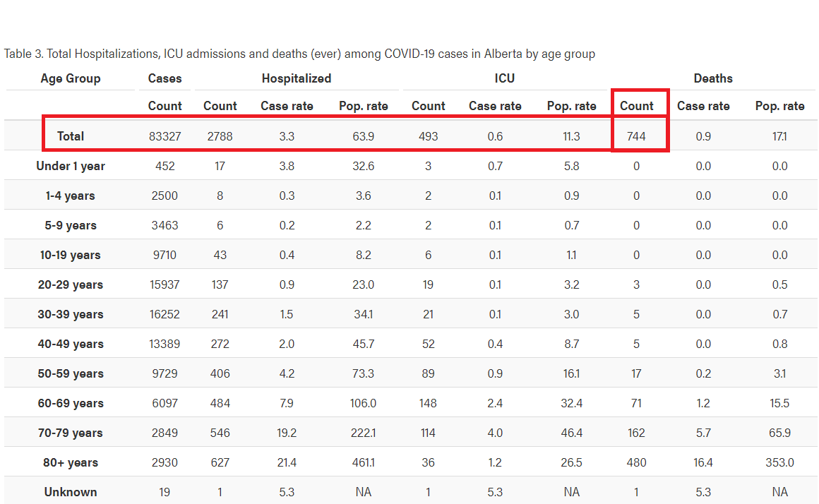Select cases value 2500
819x504 pixels.
point(165,196)
